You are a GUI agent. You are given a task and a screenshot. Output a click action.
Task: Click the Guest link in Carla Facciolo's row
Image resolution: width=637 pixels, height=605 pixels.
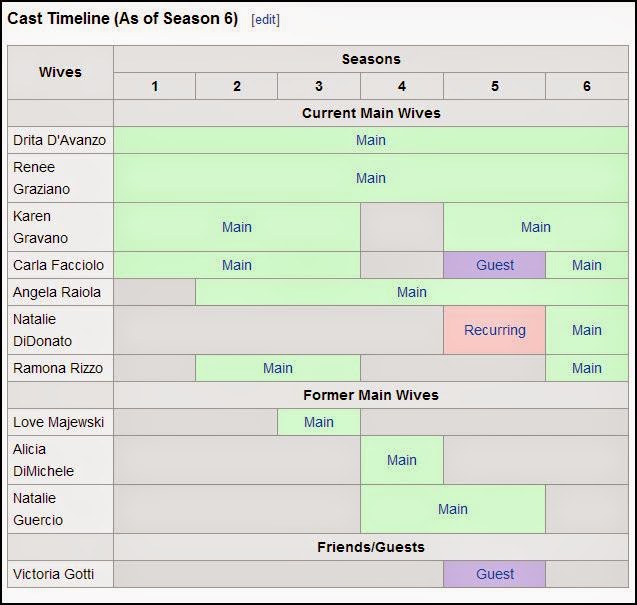[495, 265]
